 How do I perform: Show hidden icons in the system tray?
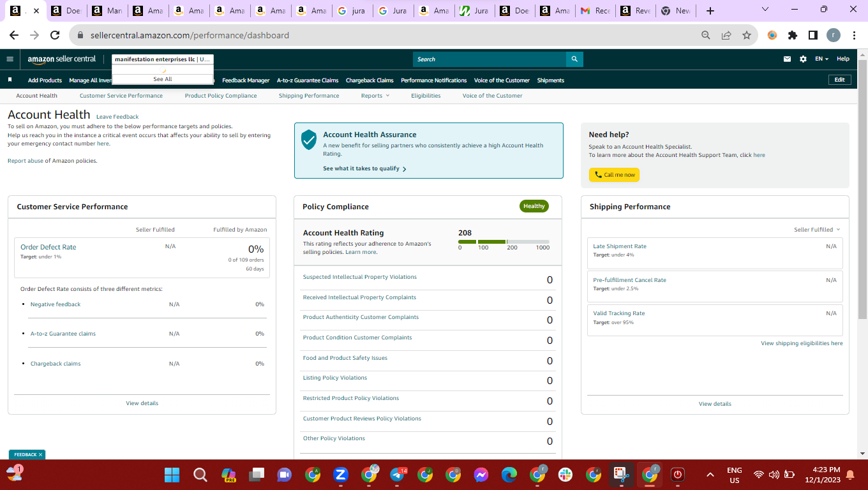coord(710,475)
